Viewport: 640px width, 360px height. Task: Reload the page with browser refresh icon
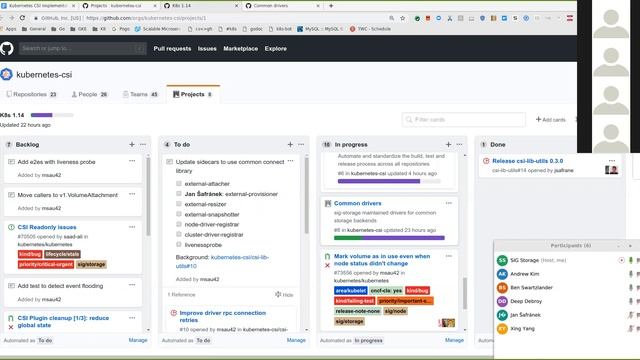coord(22,18)
